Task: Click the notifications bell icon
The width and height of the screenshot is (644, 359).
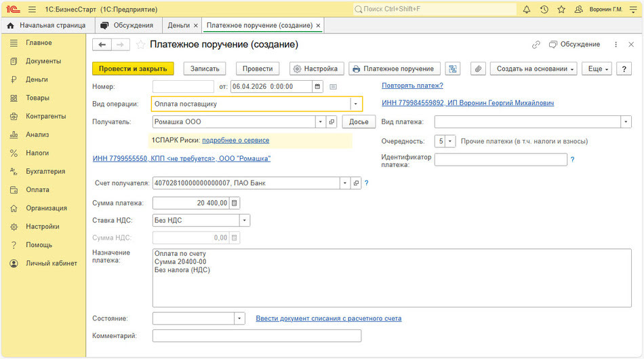Action: point(527,9)
